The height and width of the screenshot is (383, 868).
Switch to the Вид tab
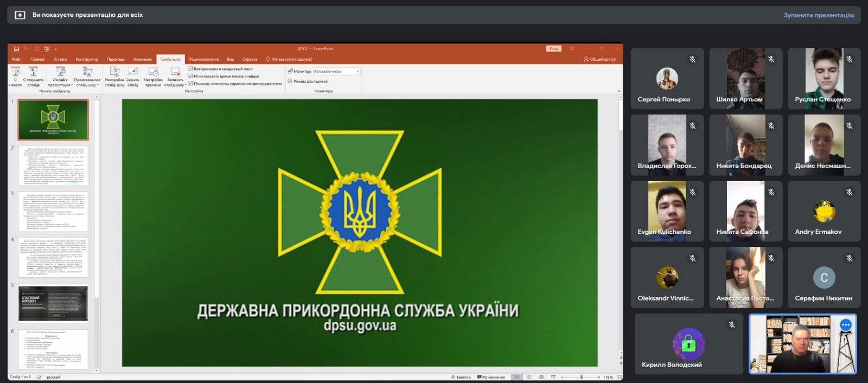pyautogui.click(x=231, y=59)
